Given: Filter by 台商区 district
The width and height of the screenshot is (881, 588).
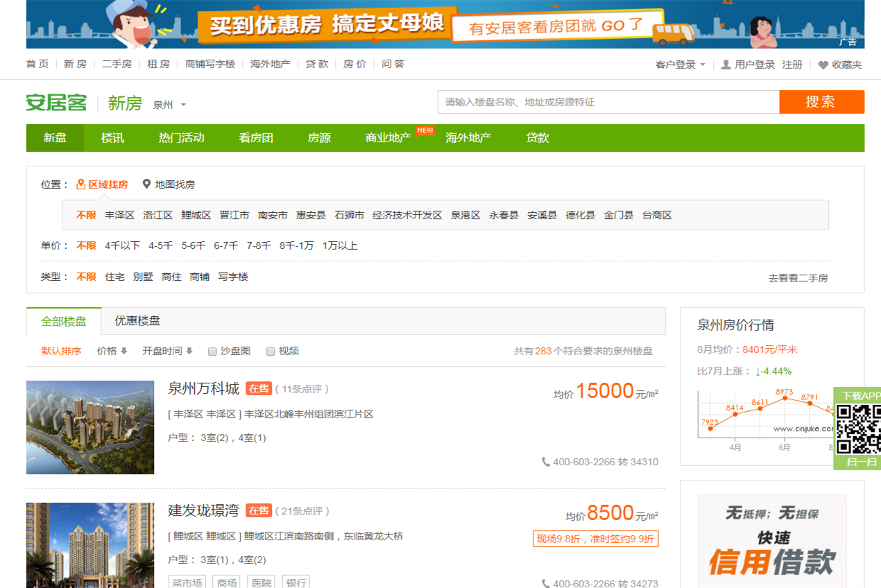Looking at the screenshot, I should click(657, 215).
